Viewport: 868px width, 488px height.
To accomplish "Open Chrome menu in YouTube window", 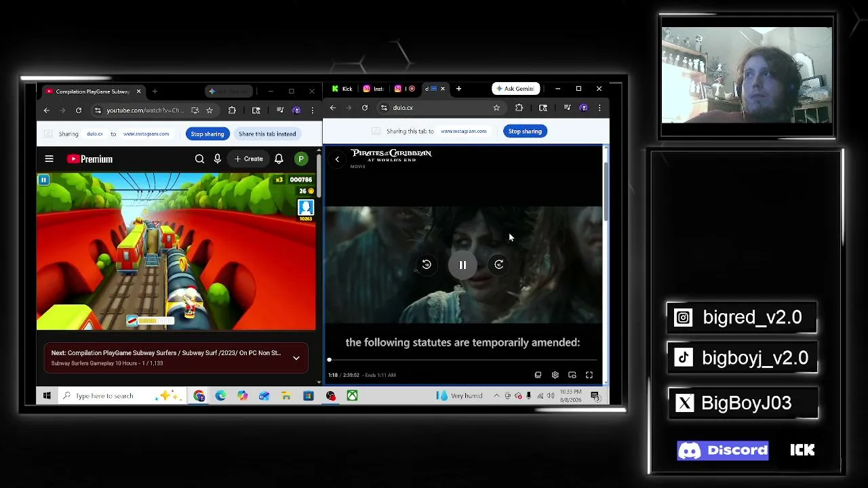I will click(313, 110).
